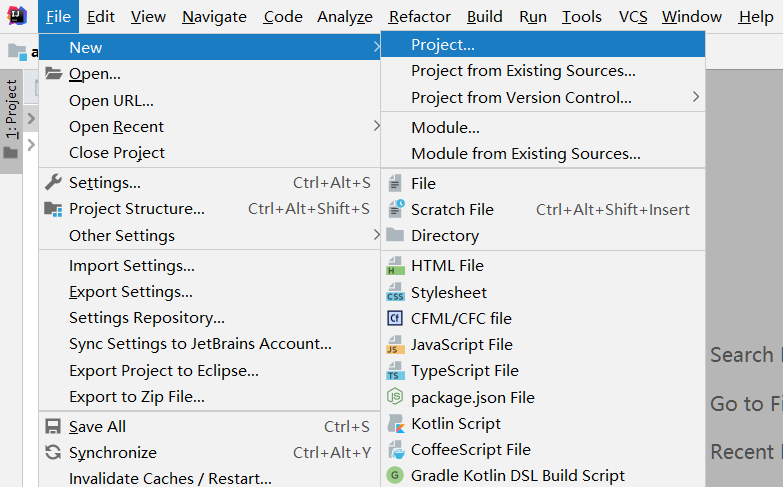Expand the New submenu arrow
Viewport: 783px width, 487px height.
377,47
